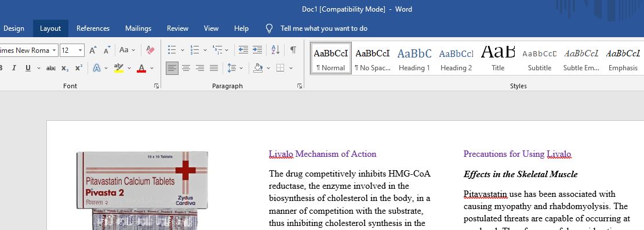
Task: Expand the Shading color dropdown arrow
Action: pos(268,69)
